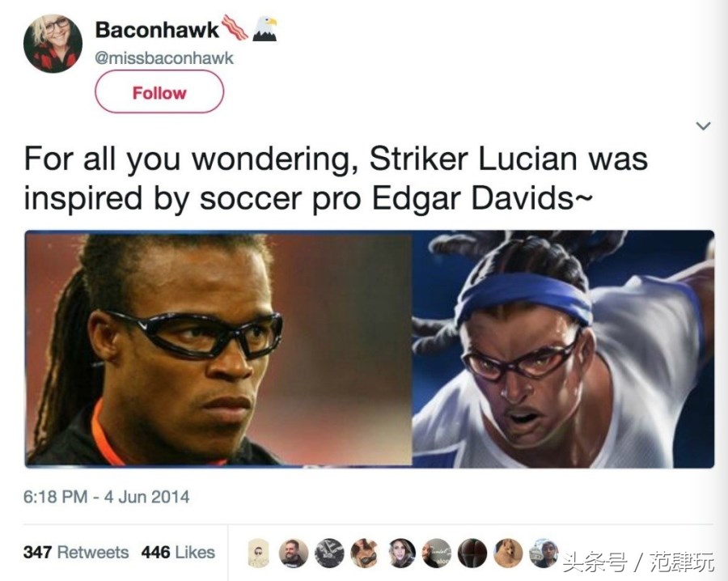Click the sixth liker avatar with cursive text
The width and height of the screenshot is (728, 581).
[437, 553]
